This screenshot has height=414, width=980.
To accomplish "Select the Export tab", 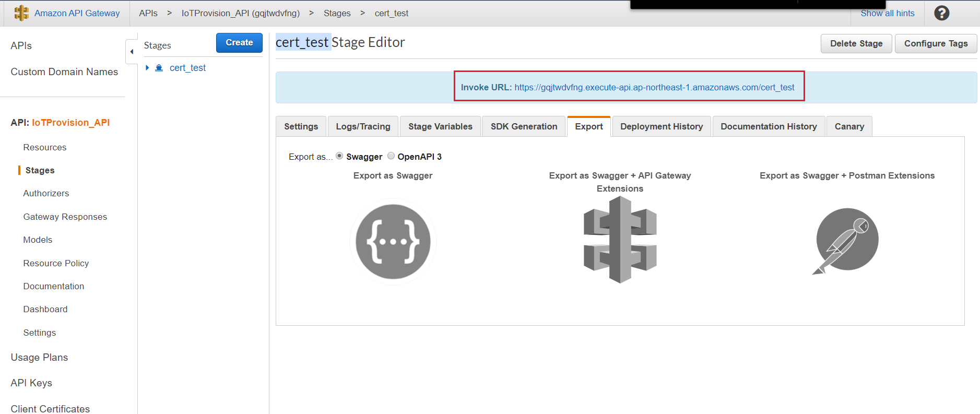I will click(589, 126).
